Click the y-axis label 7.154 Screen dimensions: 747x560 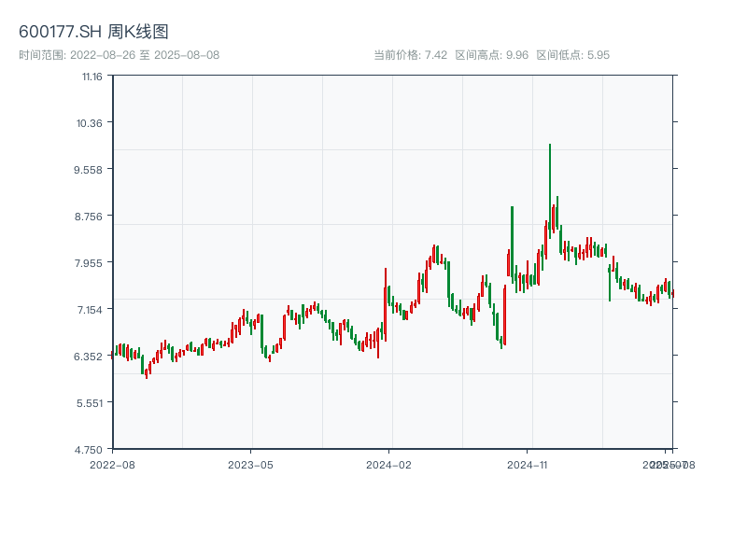point(90,310)
